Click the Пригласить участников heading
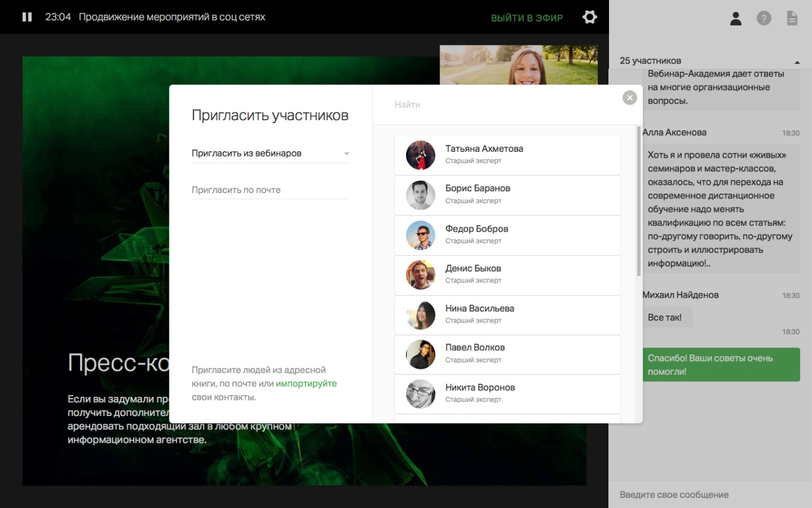The height and width of the screenshot is (508, 812). click(x=270, y=115)
